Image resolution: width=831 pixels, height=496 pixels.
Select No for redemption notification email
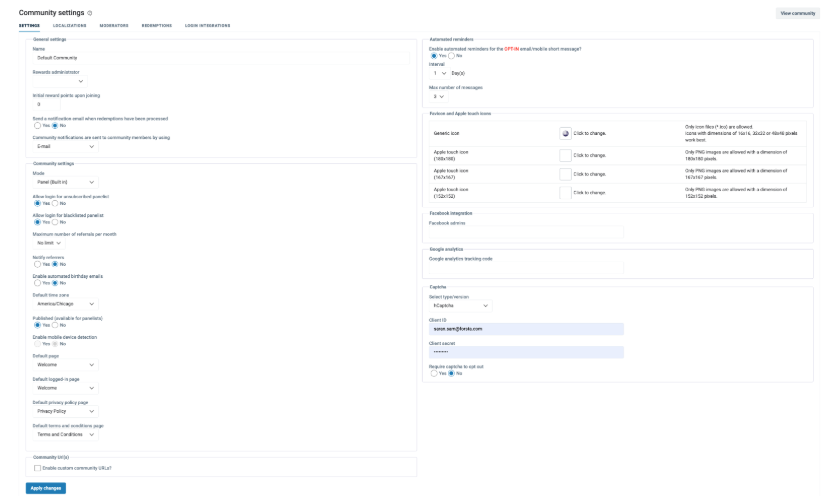(55, 126)
